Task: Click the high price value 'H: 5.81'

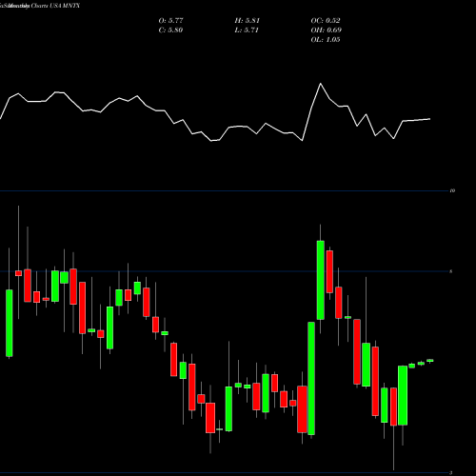Action: click(x=248, y=21)
